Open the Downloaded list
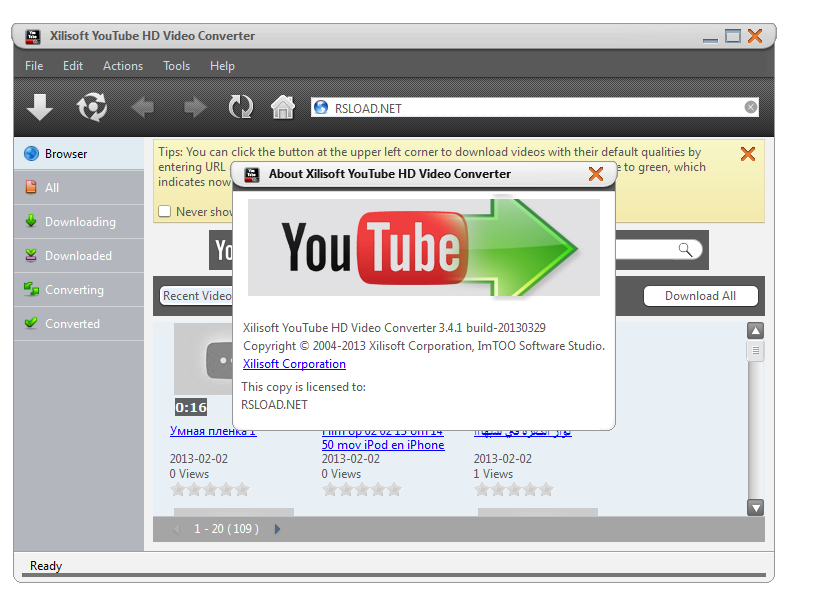This screenshot has height=607, width=820. pyautogui.click(x=79, y=256)
